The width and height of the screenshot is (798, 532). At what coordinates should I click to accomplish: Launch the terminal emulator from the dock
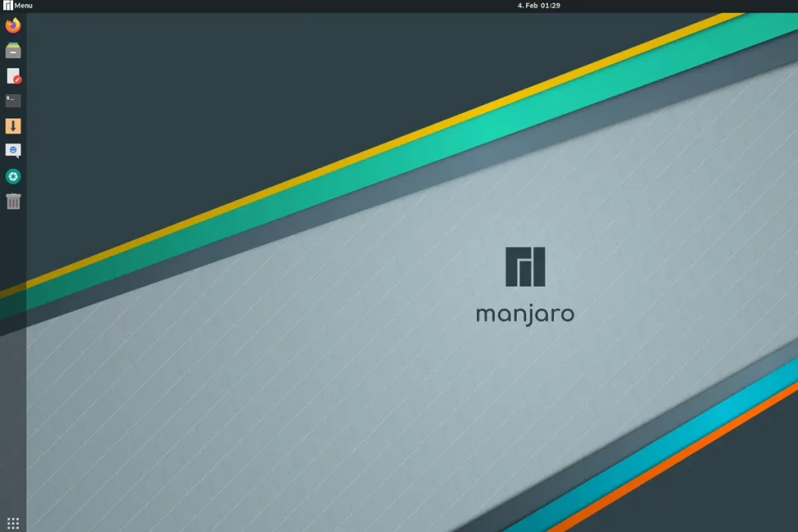tap(13, 100)
